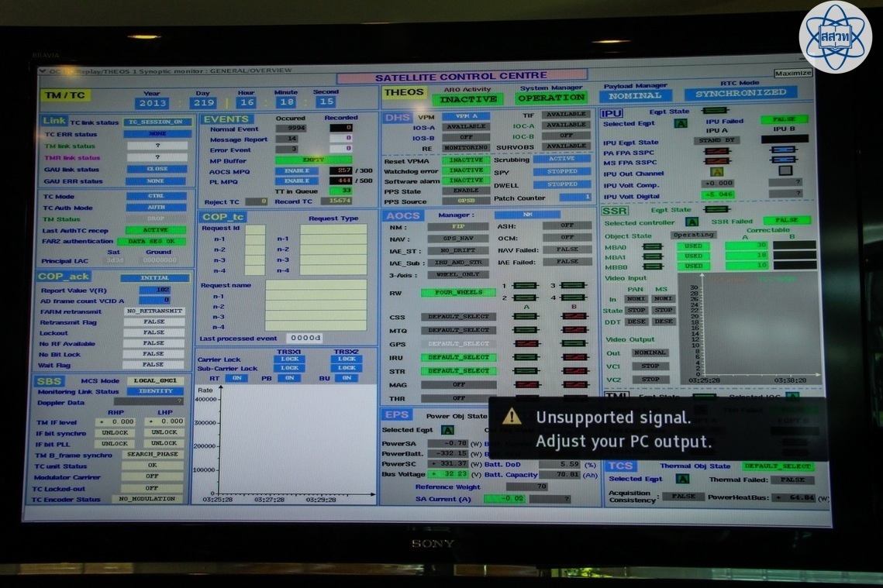The height and width of the screenshot is (588, 883).
Task: Click the yellow IPU Out Channel A indicator
Action: pos(716,172)
